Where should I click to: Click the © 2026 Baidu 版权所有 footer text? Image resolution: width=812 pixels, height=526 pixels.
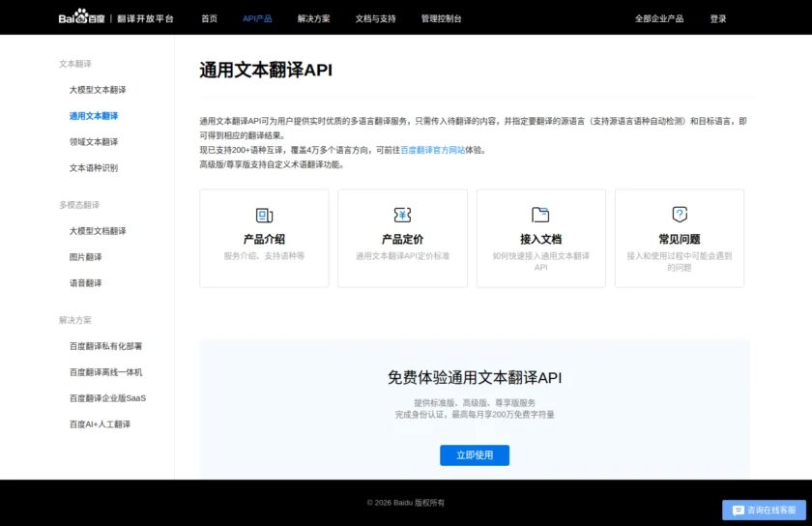[x=405, y=502]
